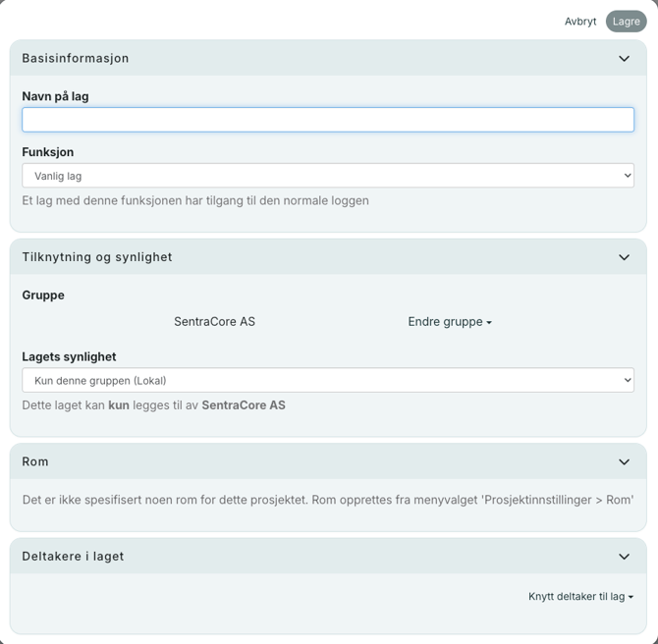Click the SentraCore AS group name
The image size is (658, 644).
(214, 322)
